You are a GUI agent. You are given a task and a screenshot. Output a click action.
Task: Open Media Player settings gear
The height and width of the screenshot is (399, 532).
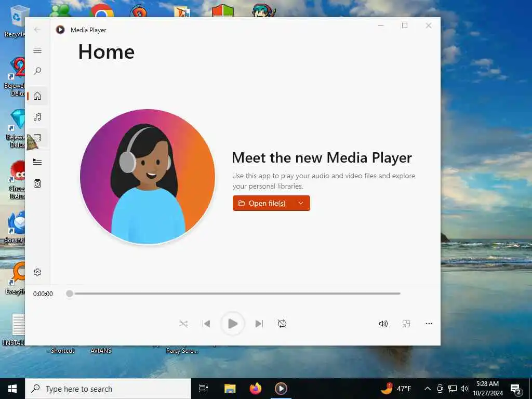[37, 272]
